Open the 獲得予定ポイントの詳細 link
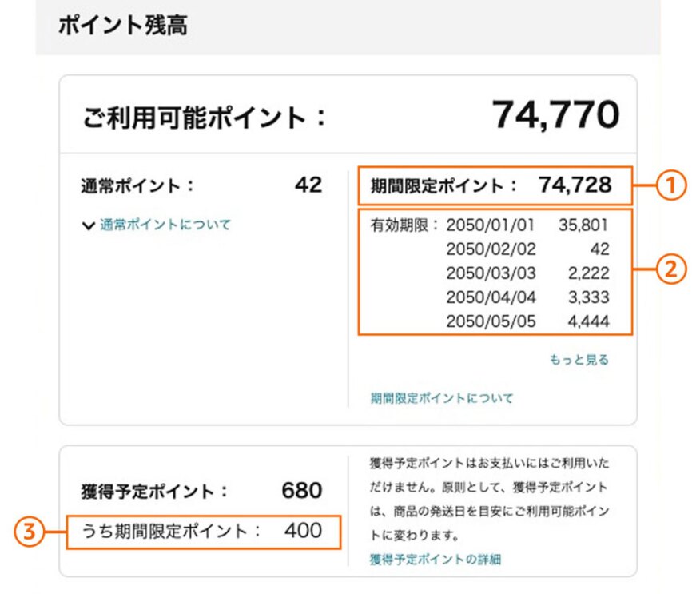 pyautogui.click(x=436, y=559)
